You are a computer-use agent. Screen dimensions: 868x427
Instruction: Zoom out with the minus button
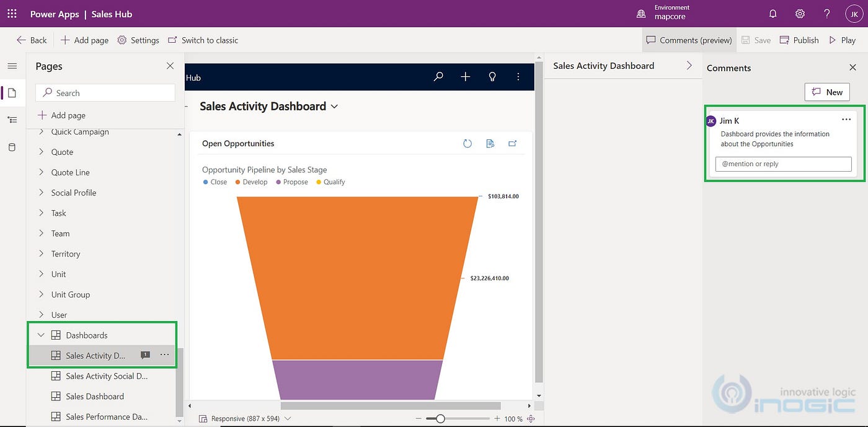click(x=420, y=419)
